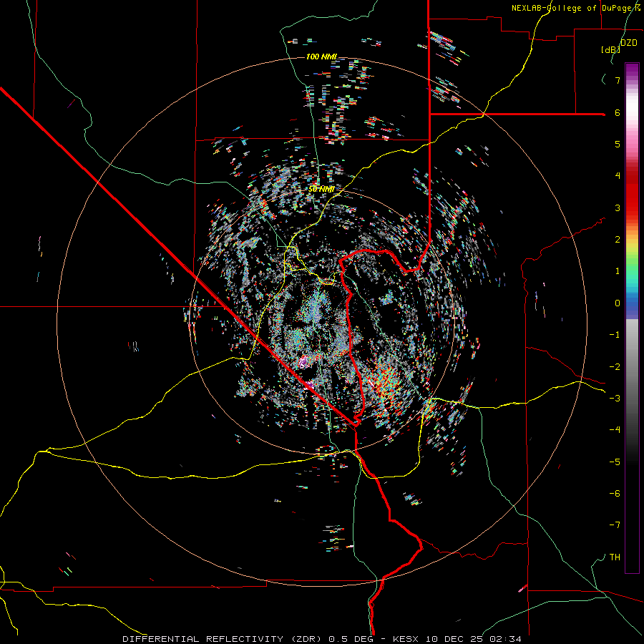Select the -3 value on the color scale
Screen dimensions: 644x644
pyautogui.click(x=615, y=398)
